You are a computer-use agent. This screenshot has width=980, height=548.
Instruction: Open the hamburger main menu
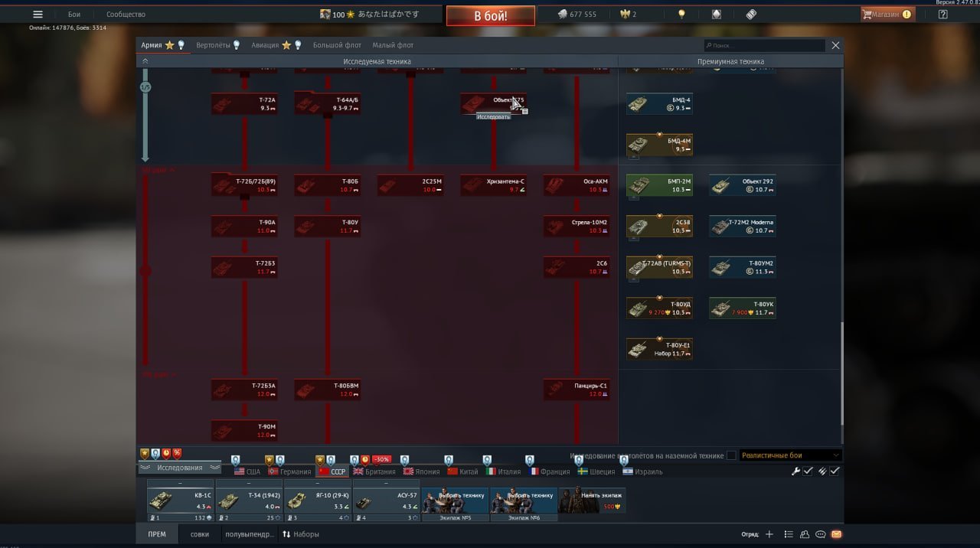[x=38, y=14]
